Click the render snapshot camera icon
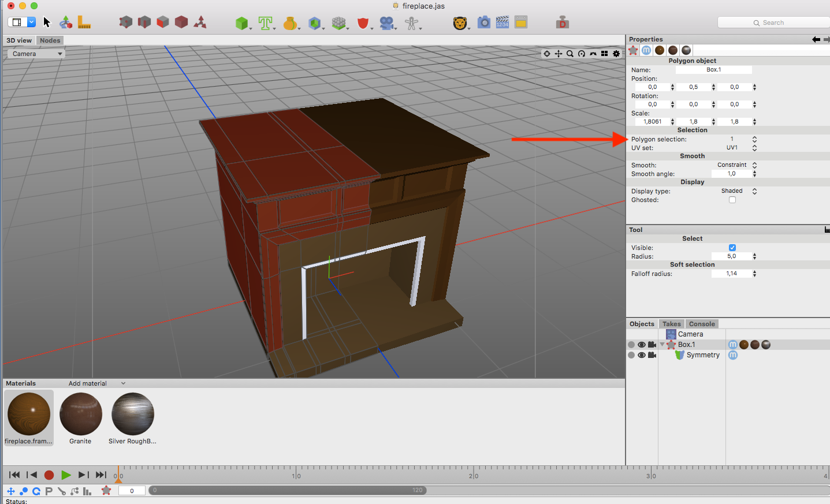 click(484, 23)
